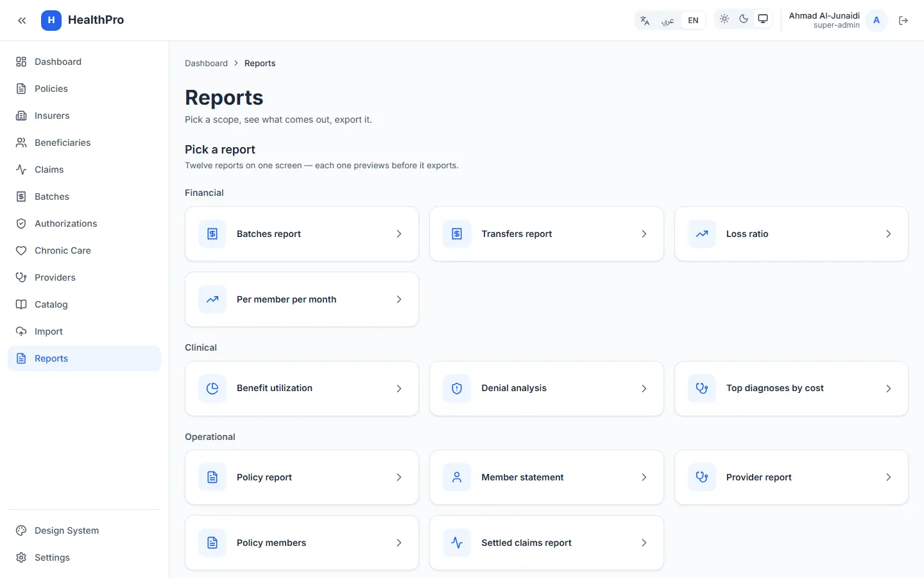
Task: Click the Ahmad Al-Junaidi user name
Action: pyautogui.click(x=824, y=15)
